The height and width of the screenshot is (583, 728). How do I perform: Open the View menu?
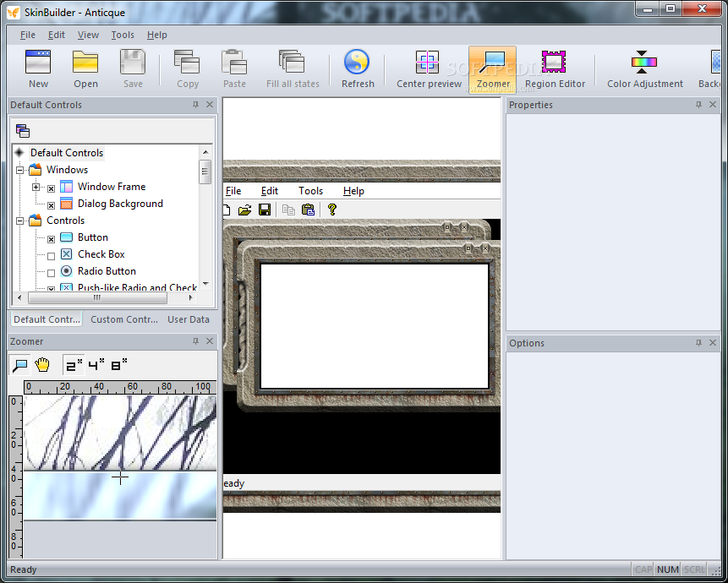pos(88,35)
